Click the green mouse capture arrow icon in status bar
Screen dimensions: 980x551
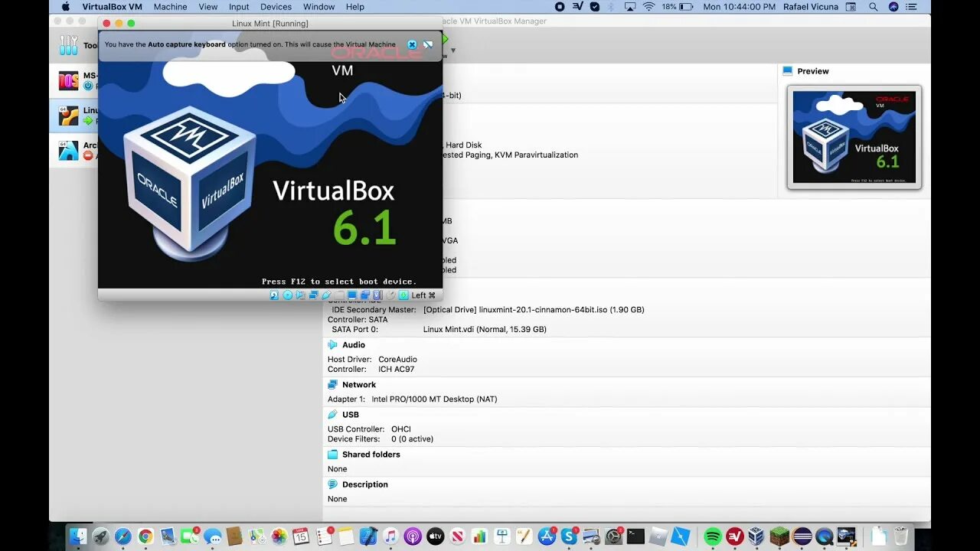[403, 295]
